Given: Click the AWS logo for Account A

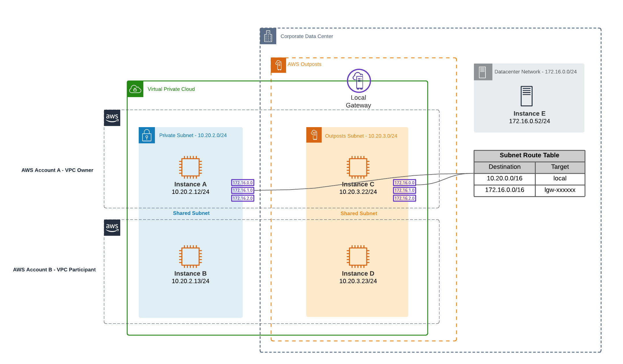Looking at the screenshot, I should tap(112, 118).
